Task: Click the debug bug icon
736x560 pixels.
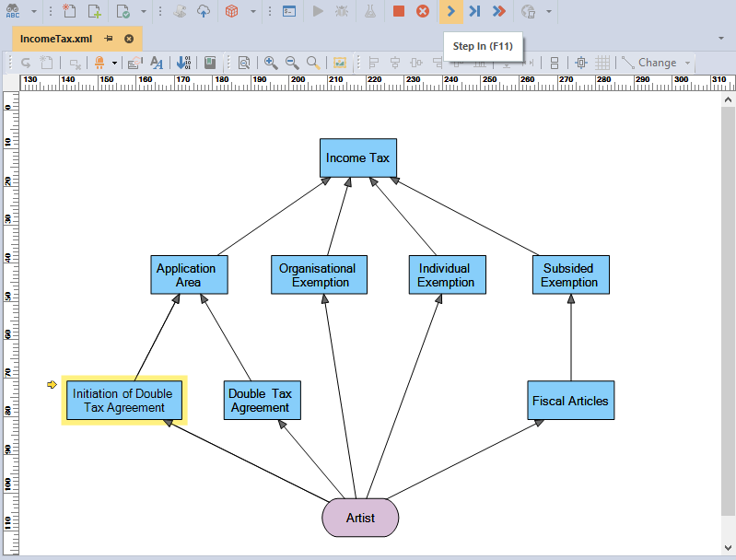Action: [x=342, y=11]
